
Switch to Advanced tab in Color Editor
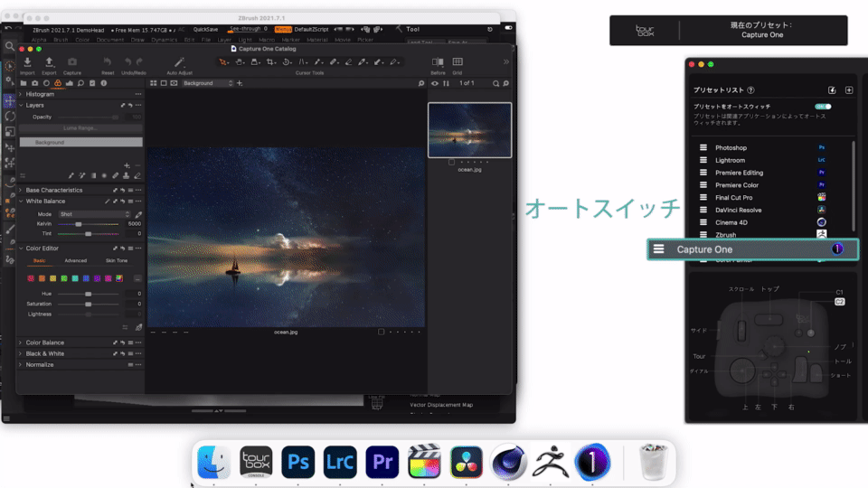tap(75, 260)
